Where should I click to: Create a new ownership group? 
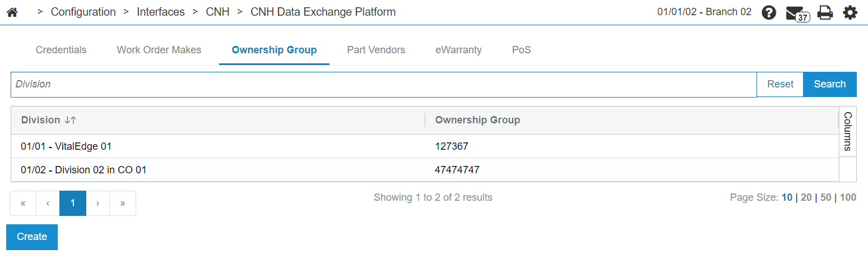tap(32, 237)
